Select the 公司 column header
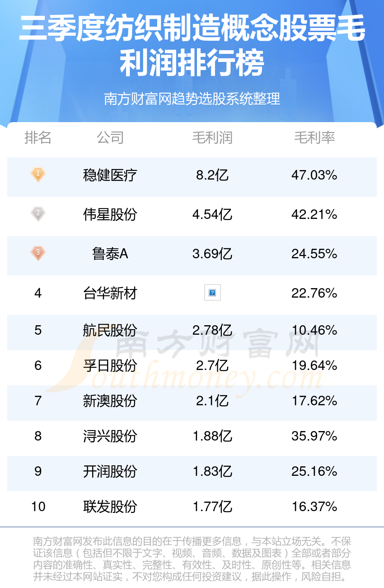 tap(110, 138)
